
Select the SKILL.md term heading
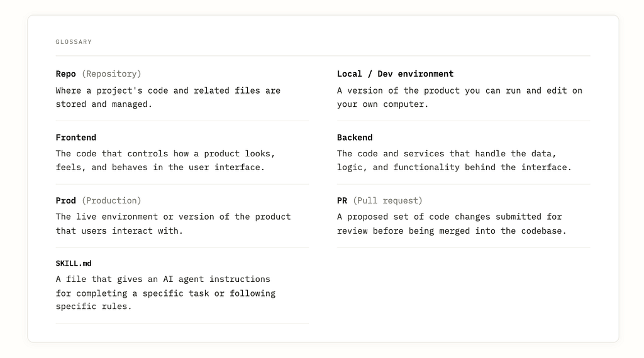(74, 263)
